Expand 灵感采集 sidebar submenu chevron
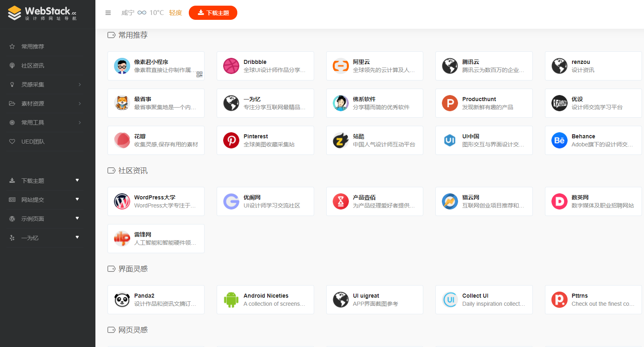This screenshot has height=347, width=644. pyautogui.click(x=80, y=85)
